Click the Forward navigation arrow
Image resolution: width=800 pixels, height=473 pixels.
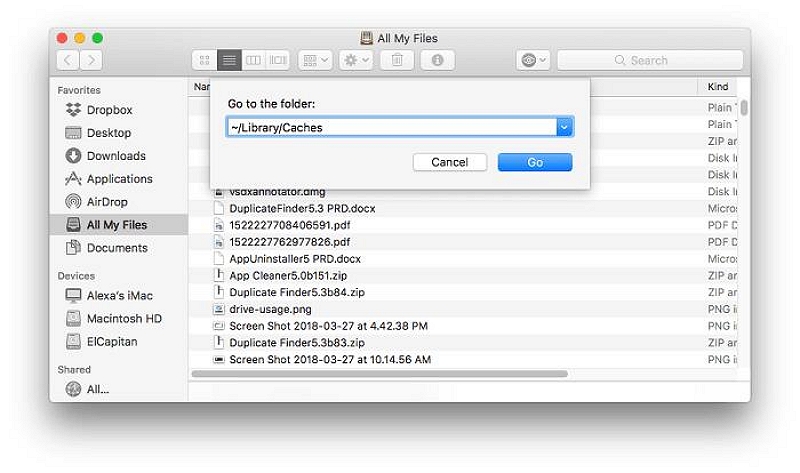91,60
